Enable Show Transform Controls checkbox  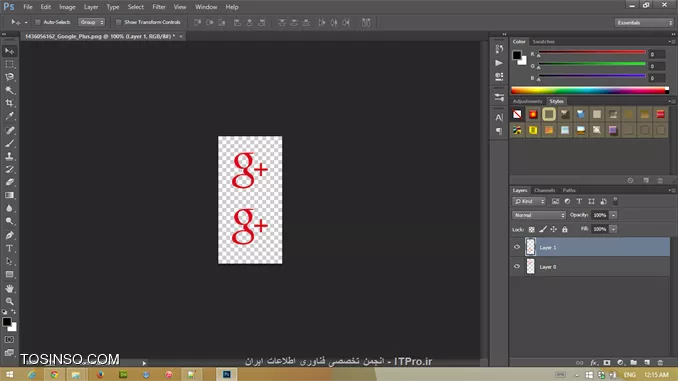click(118, 22)
